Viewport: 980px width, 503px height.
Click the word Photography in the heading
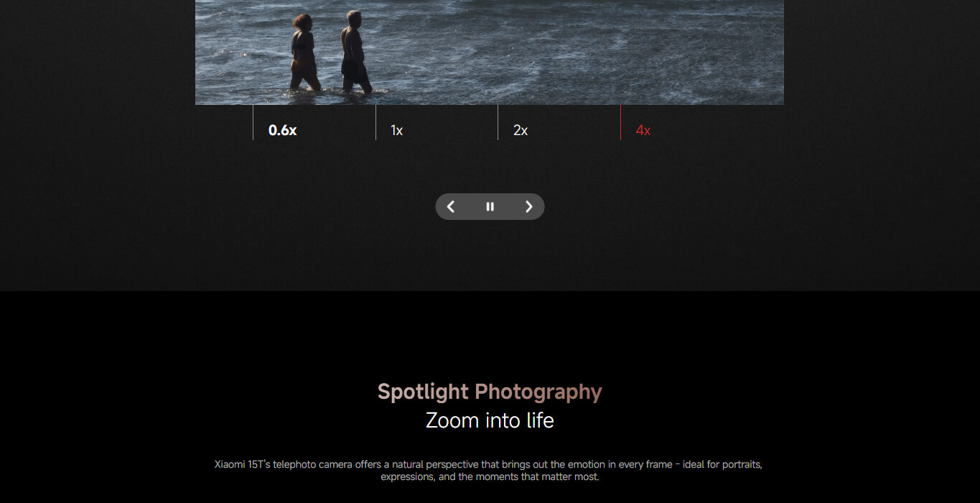pos(538,392)
